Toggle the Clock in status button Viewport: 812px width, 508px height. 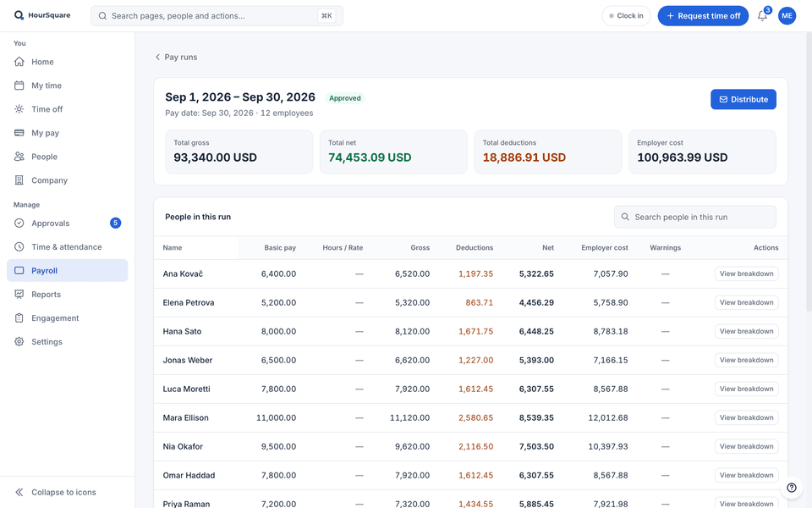click(x=626, y=16)
